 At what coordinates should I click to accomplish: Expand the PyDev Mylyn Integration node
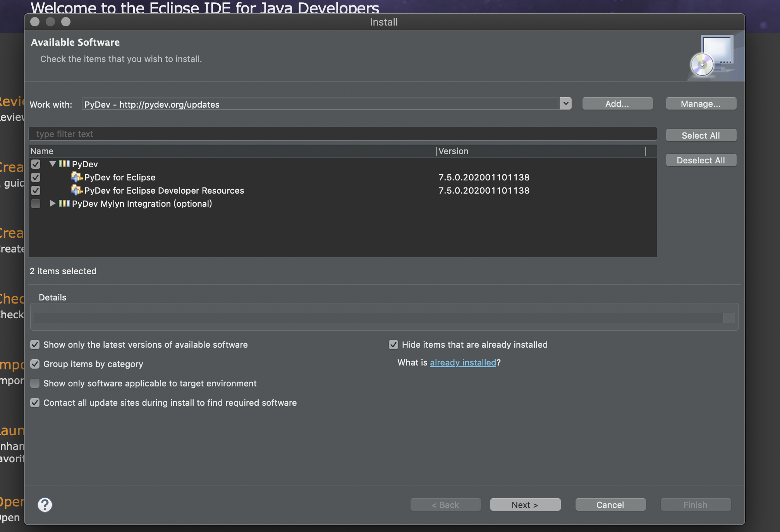53,203
